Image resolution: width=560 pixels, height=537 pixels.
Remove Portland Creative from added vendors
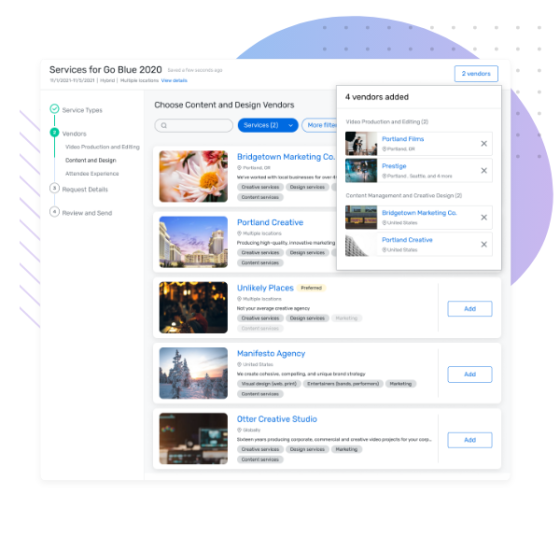coord(484,245)
